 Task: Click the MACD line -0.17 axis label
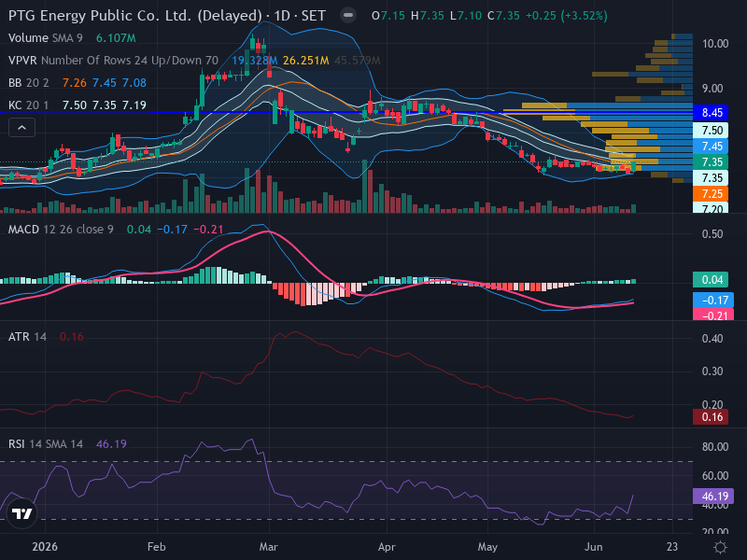[713, 300]
